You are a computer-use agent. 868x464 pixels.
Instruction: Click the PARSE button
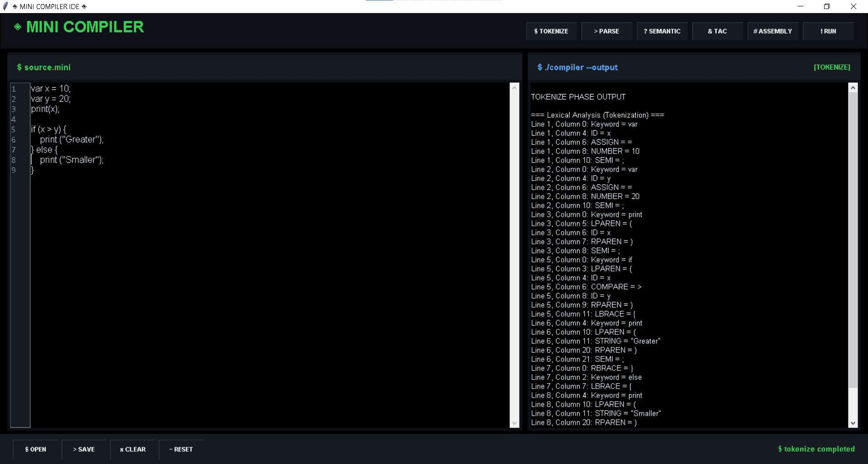[607, 31]
